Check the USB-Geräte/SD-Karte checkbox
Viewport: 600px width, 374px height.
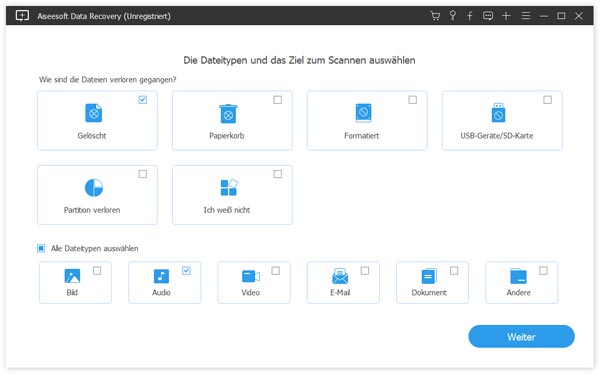(548, 100)
